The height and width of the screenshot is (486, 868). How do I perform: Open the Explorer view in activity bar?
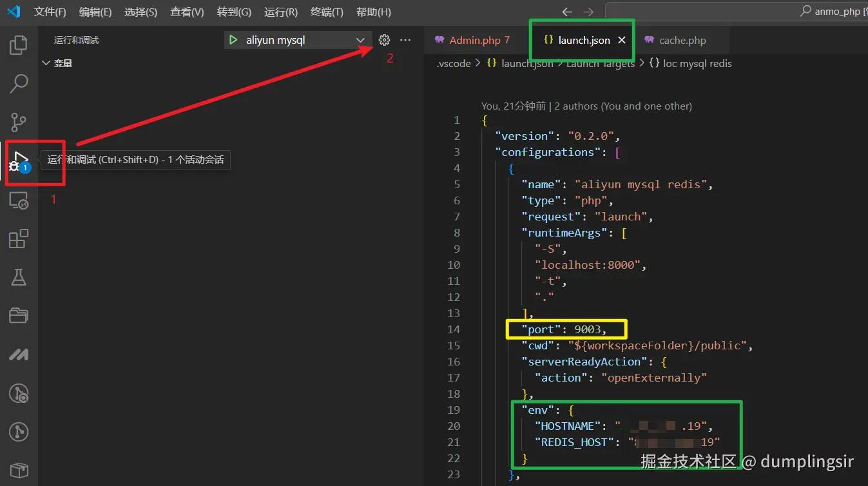[19, 44]
